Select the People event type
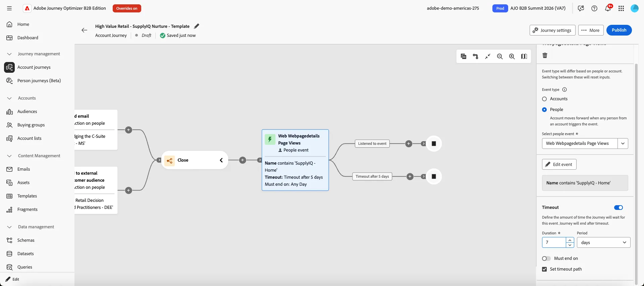 point(544,110)
